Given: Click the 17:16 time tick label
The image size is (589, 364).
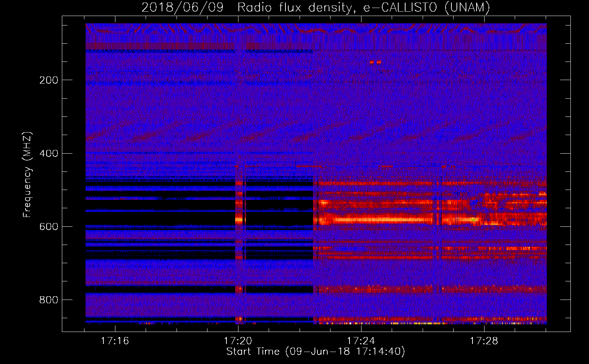Looking at the screenshot, I should click(x=115, y=341).
